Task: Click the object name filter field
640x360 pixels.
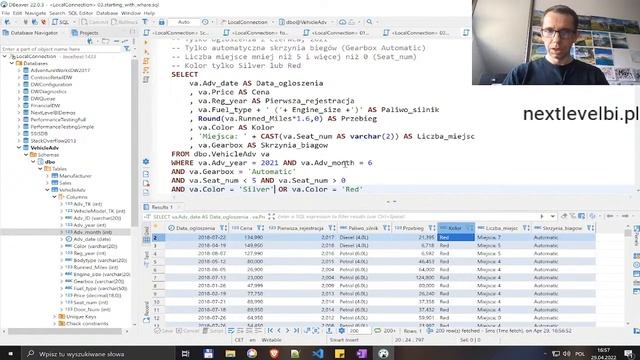Action: [x=61, y=49]
